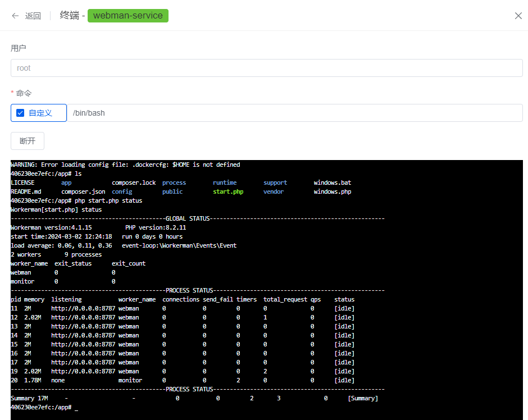Click the green 'start.php' file name
This screenshot has height=420, width=528.
tap(228, 191)
